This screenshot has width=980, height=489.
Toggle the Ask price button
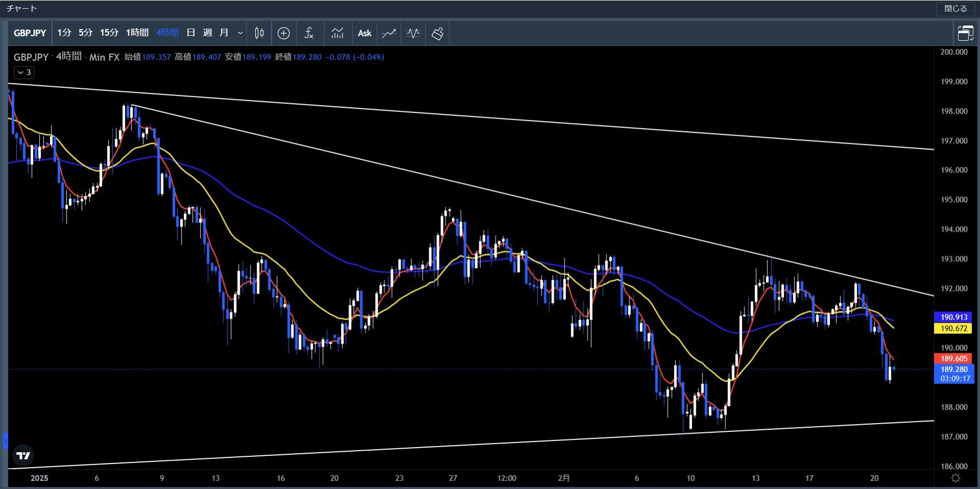tap(364, 33)
